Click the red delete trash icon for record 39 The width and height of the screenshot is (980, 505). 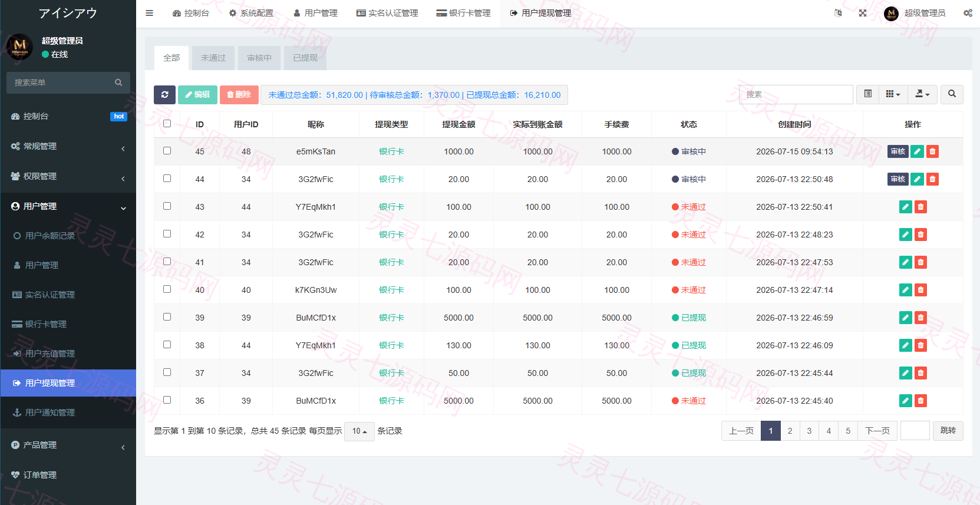pyautogui.click(x=920, y=318)
